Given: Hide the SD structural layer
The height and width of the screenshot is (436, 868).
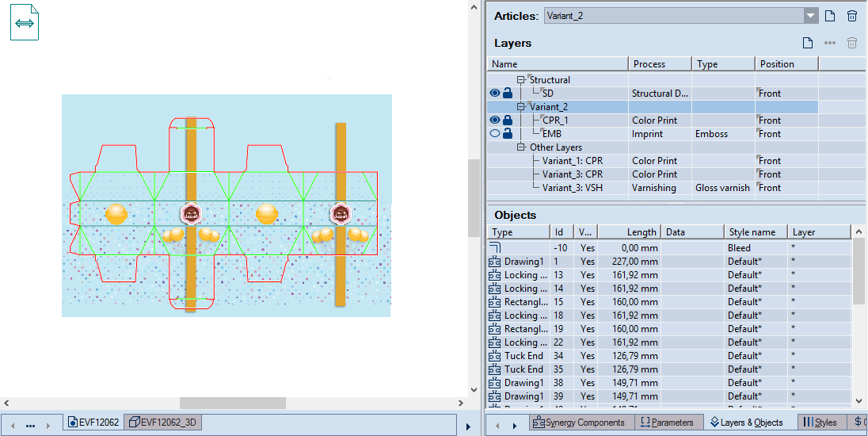Looking at the screenshot, I should 495,94.
